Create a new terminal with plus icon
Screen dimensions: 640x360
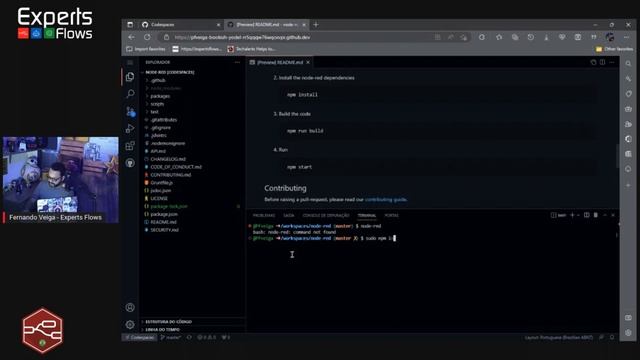572,215
